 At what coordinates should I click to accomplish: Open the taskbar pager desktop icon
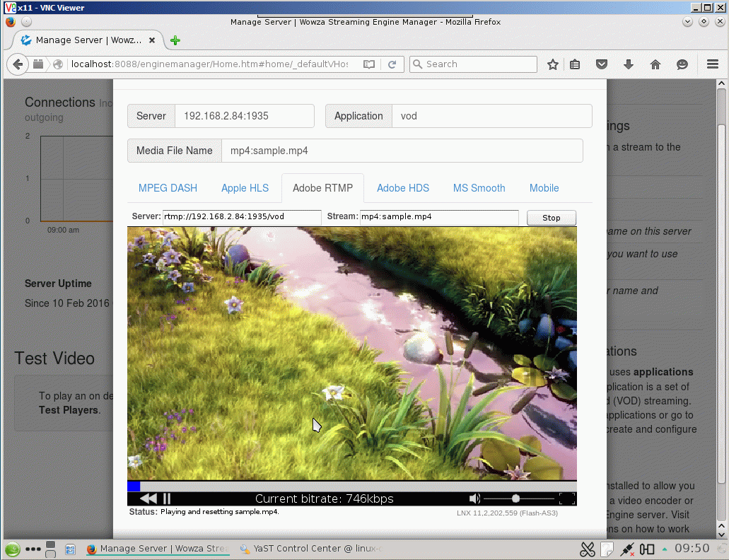(x=51, y=549)
